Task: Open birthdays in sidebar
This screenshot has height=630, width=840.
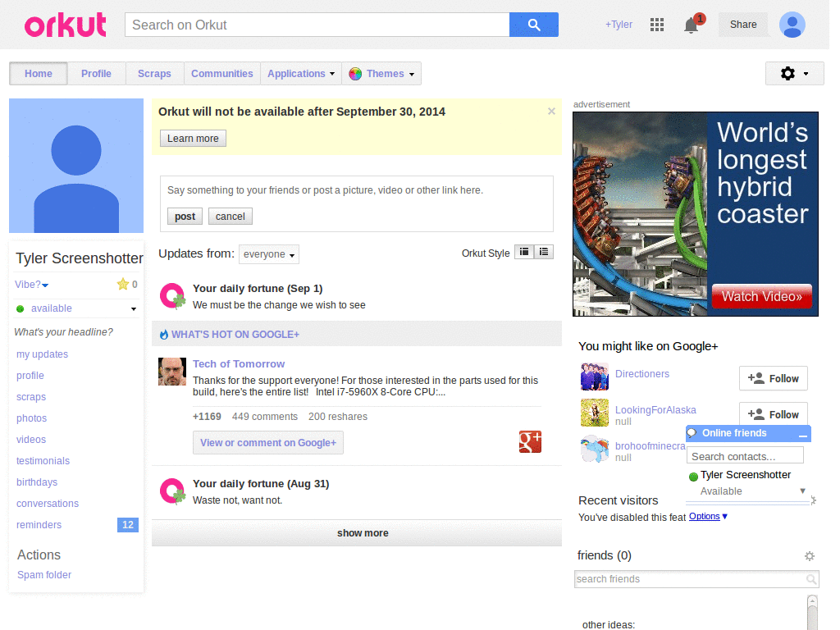Action: pyautogui.click(x=36, y=482)
